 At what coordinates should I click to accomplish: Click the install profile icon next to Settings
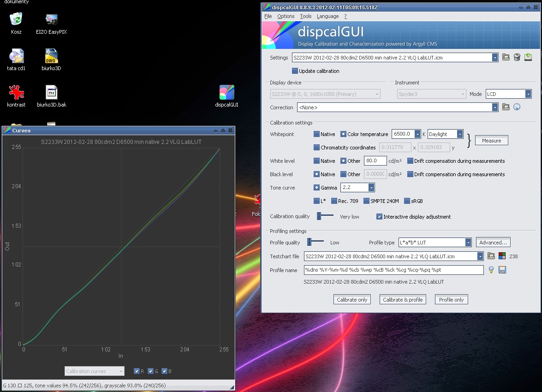click(x=528, y=57)
